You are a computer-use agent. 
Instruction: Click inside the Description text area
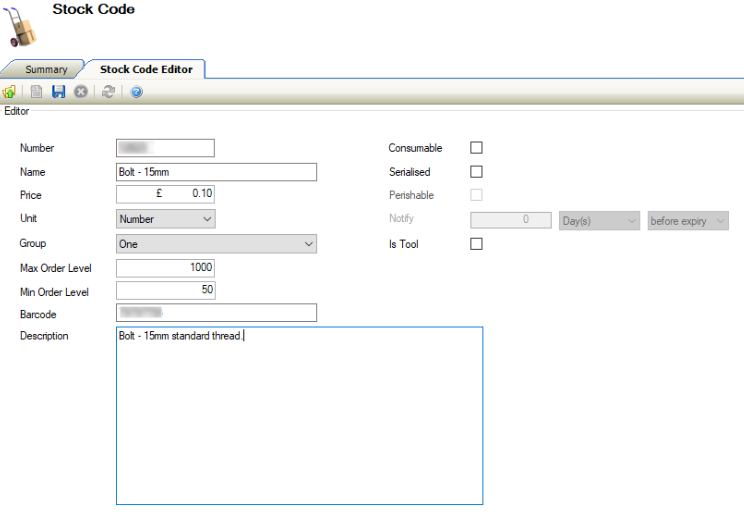300,415
